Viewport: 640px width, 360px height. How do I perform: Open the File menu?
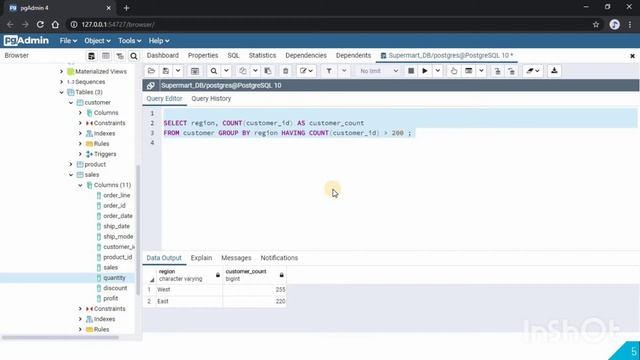coord(68,41)
